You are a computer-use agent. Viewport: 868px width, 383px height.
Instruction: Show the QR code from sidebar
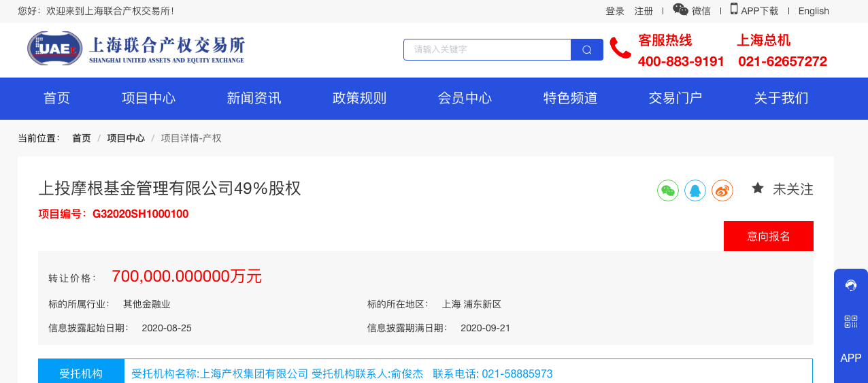tap(851, 322)
